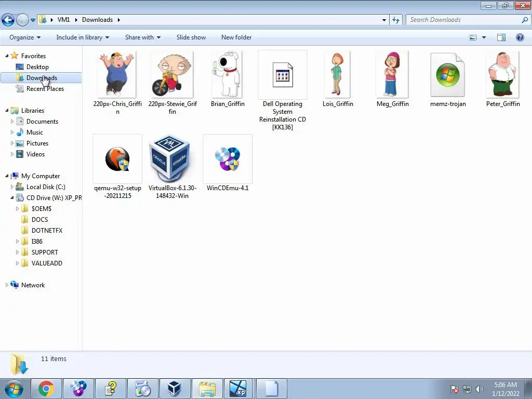Screen dimensions: 532x399
Task: Toggle the preview pane button
Action: (501, 37)
